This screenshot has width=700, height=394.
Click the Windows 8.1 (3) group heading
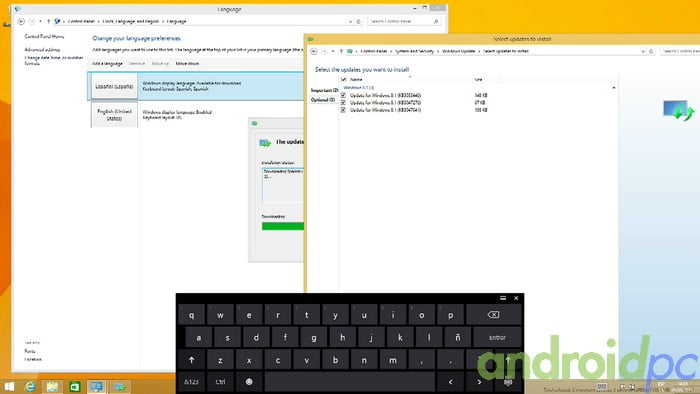[x=358, y=88]
